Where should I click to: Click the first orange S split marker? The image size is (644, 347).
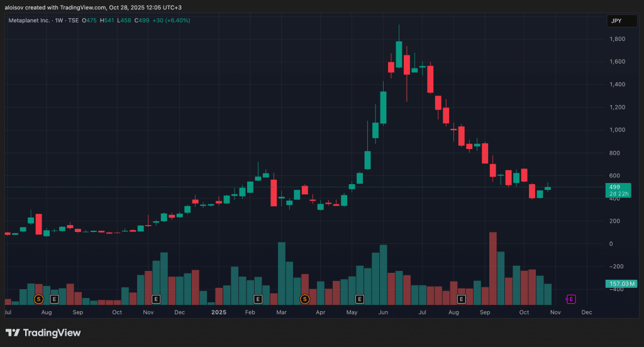(38, 299)
